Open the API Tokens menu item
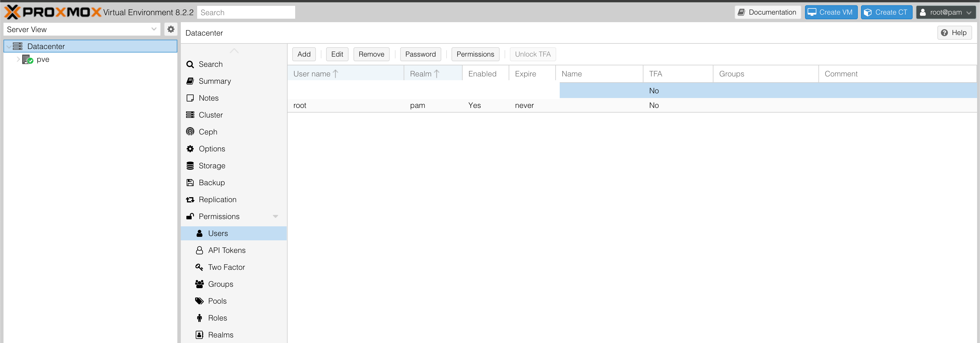 (x=226, y=250)
